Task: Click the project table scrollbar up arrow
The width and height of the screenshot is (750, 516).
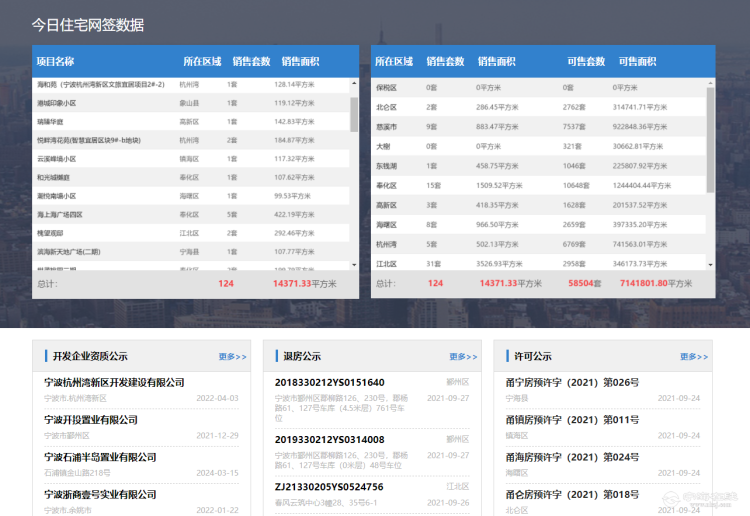Action: [354, 82]
